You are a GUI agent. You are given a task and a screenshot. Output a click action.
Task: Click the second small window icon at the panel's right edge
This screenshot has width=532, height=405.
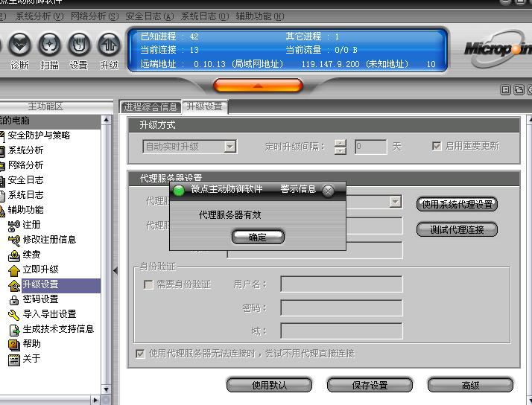(x=519, y=90)
